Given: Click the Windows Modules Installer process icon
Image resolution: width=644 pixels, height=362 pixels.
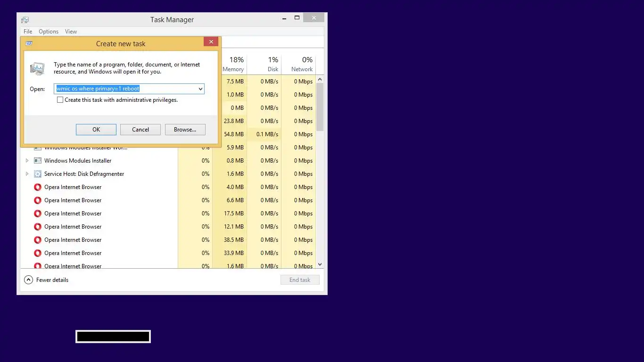Looking at the screenshot, I should click(x=38, y=161).
